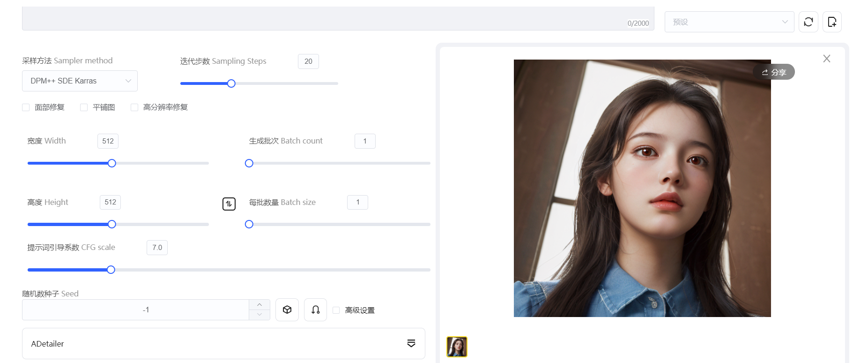The height and width of the screenshot is (363, 868).
Task: Enable the 平铺图 checkbox
Action: pos(84,107)
